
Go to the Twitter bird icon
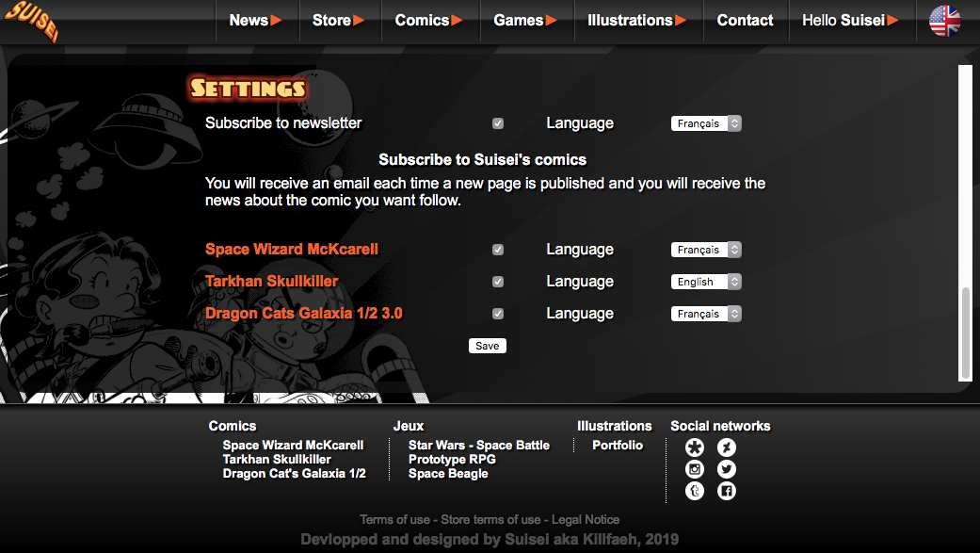tap(726, 469)
